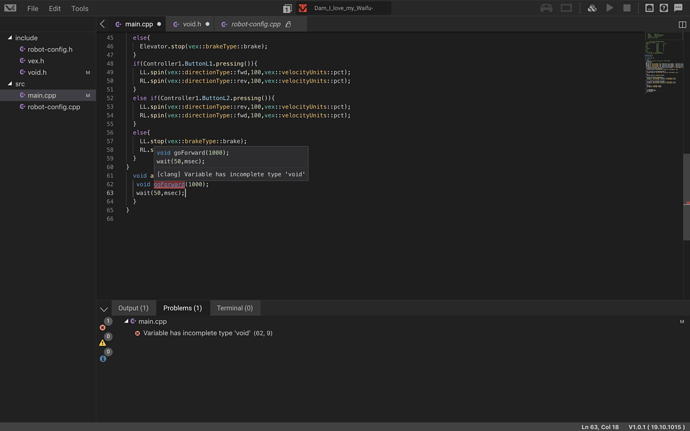Viewport: 690px width, 431px height.
Task: Click line number 48 in the gutter
Action: [110, 63]
